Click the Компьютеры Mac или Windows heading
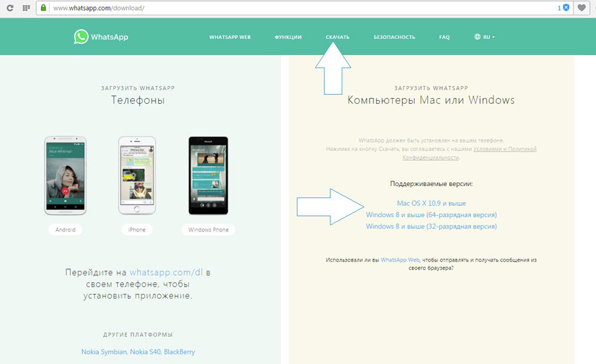The image size is (596, 364). (431, 100)
